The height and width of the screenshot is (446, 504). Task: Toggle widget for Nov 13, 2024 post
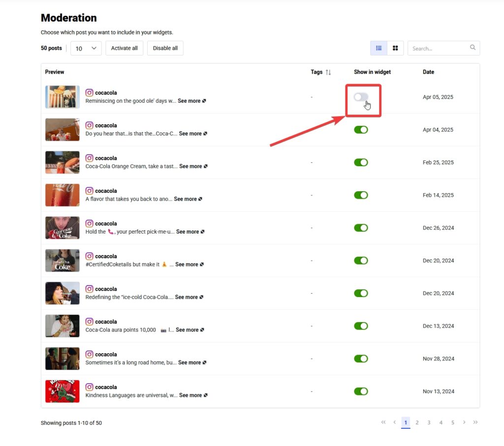(x=361, y=392)
